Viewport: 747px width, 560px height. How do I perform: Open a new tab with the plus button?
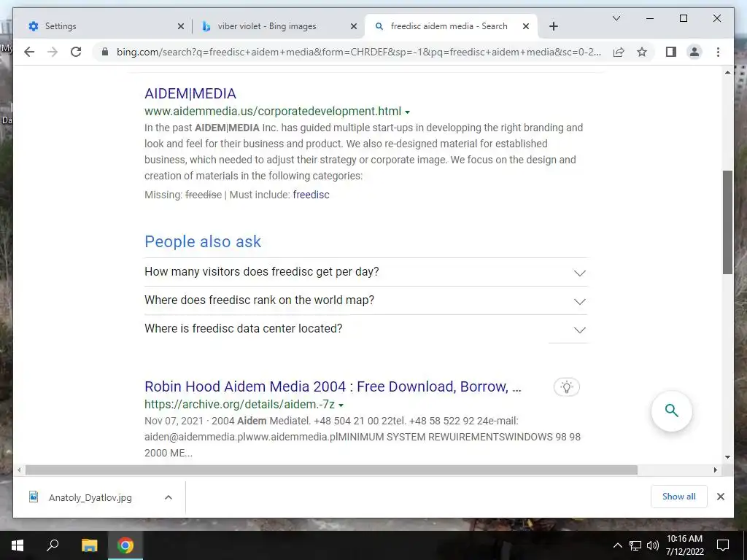(x=553, y=26)
